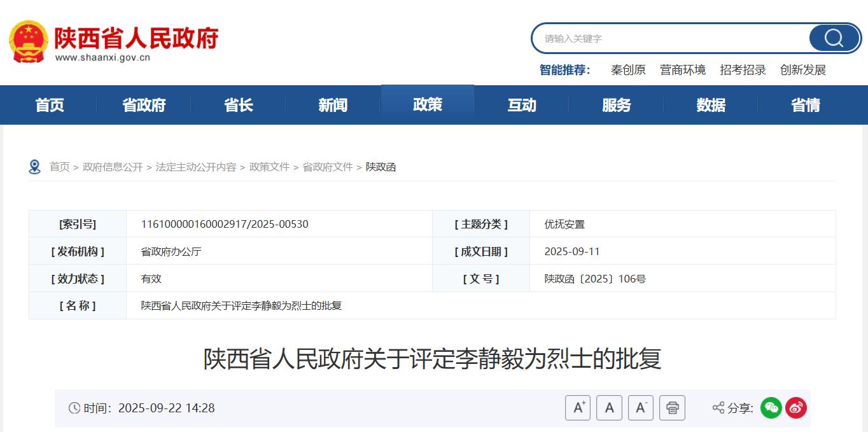Share the article via WeChat icon
This screenshot has height=432, width=868.
[x=771, y=407]
